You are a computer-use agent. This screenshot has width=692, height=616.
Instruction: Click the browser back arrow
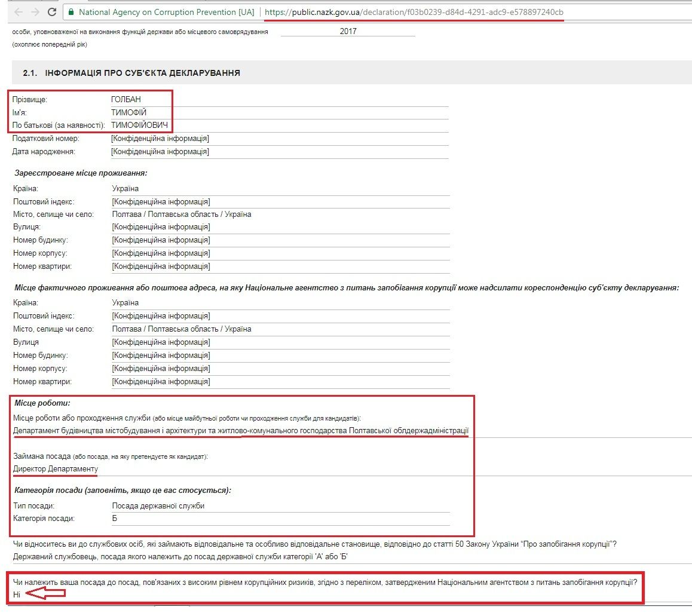(x=18, y=11)
